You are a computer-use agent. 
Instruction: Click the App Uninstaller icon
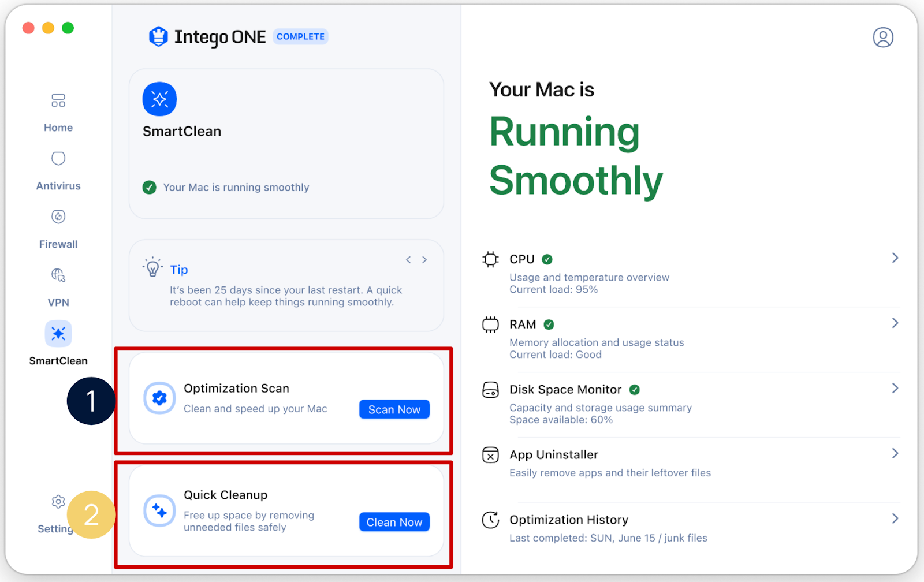tap(490, 455)
